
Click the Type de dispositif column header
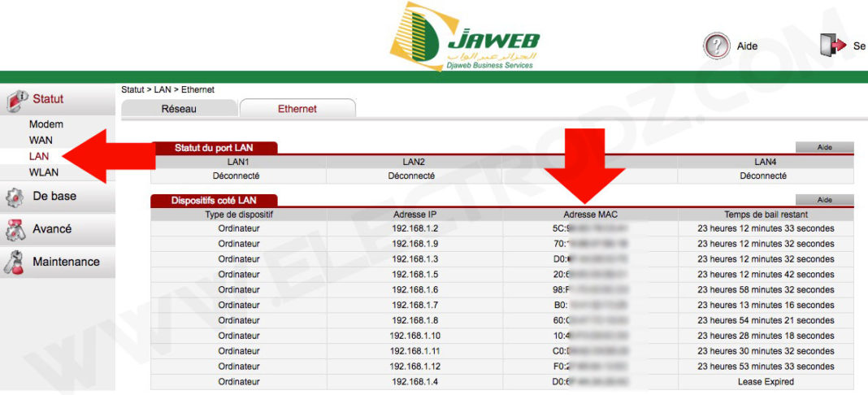[239, 214]
